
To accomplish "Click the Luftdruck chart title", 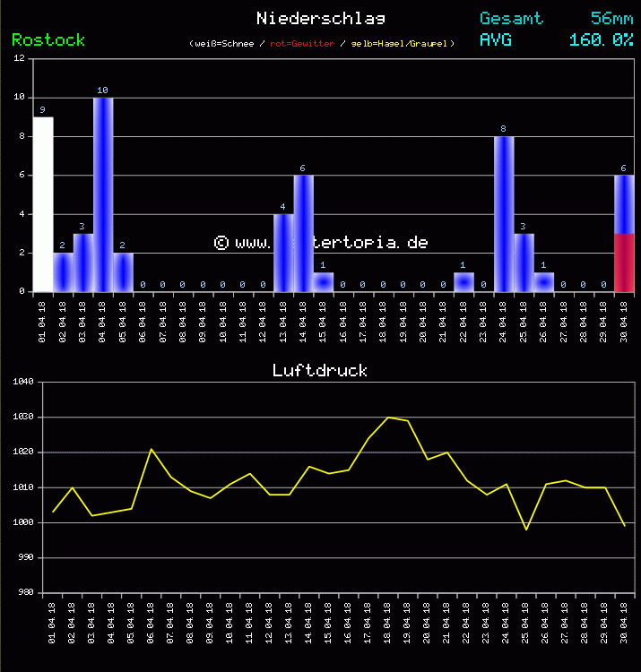I will [320, 370].
